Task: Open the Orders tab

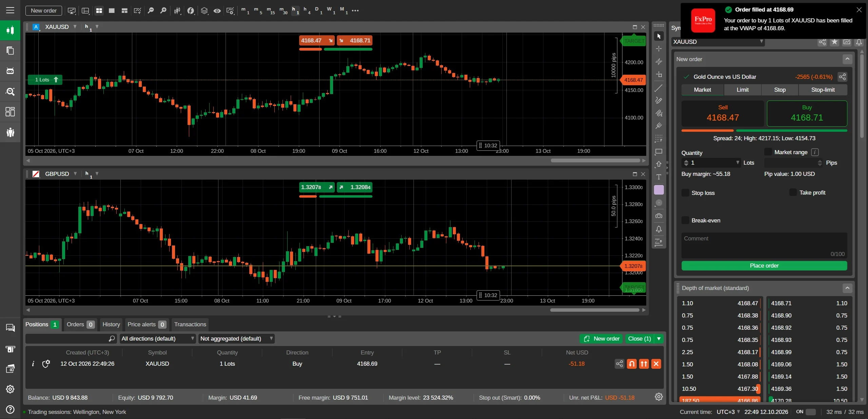Action: [80, 324]
